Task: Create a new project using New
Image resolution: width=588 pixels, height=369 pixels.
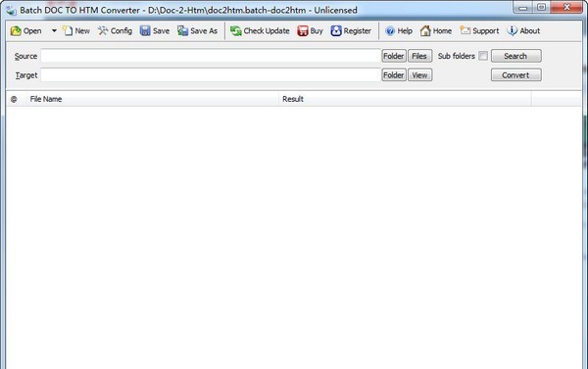Action: click(x=76, y=31)
